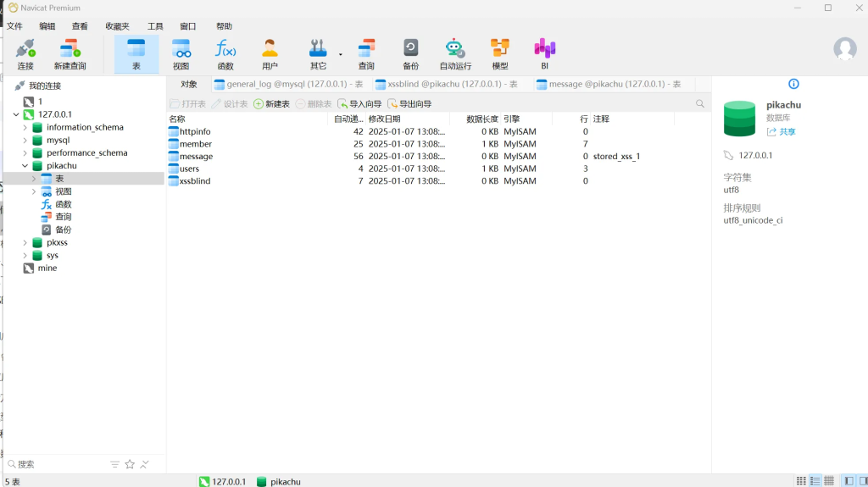Click the 名称 column header

coord(247,119)
